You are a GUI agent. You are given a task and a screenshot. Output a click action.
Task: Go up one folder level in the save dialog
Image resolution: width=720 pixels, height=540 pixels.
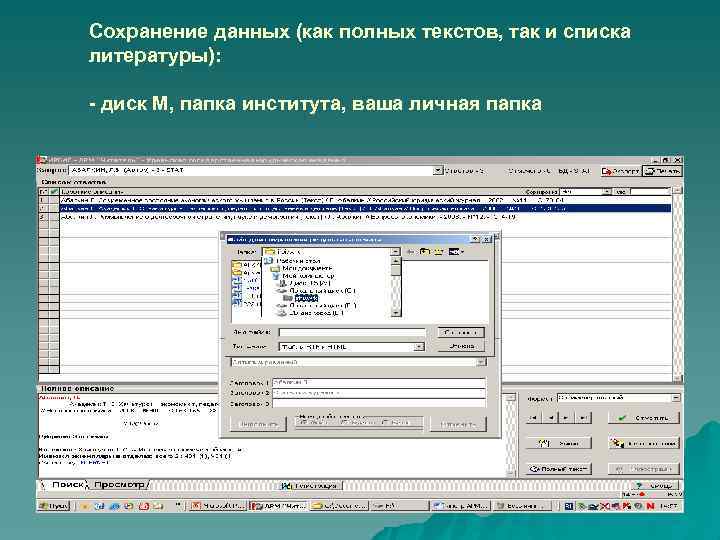(x=425, y=252)
